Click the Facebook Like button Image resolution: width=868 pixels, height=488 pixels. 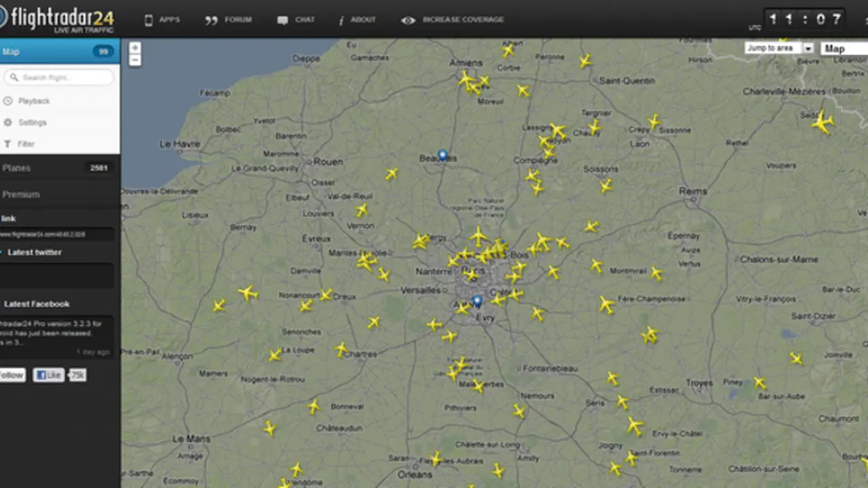(48, 375)
